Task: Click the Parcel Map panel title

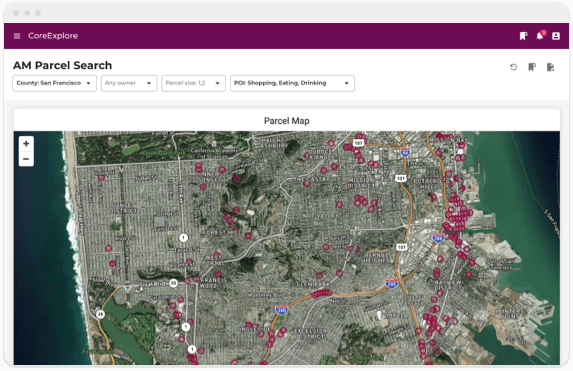Action: pyautogui.click(x=287, y=121)
